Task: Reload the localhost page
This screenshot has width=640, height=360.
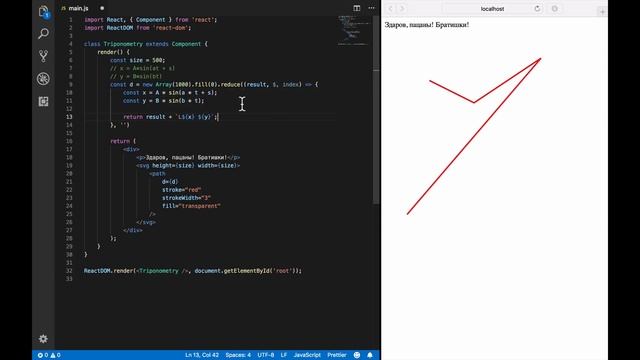Action: click(x=537, y=9)
